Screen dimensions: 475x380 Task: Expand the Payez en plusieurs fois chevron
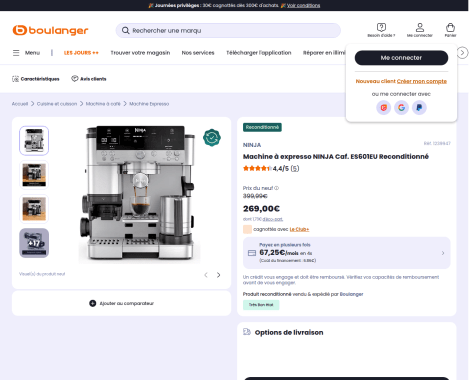pos(443,253)
